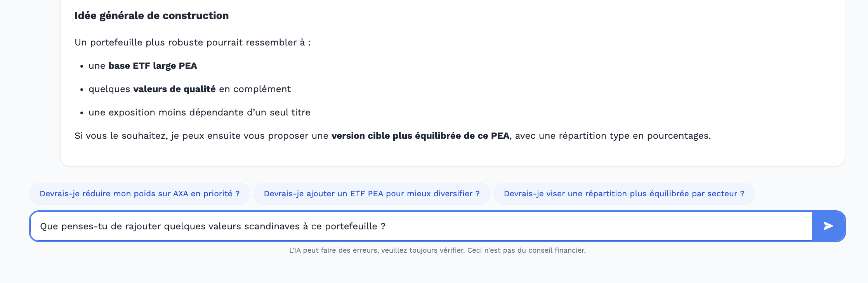Click the bullet dot before "une base ETF"
Screen dimensions: 868x283
[x=82, y=66]
